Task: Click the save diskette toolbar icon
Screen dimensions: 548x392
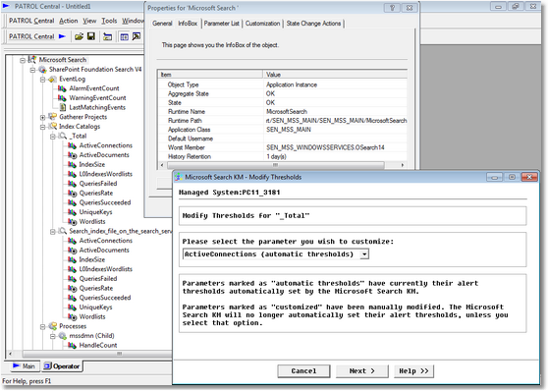Action: (91, 36)
